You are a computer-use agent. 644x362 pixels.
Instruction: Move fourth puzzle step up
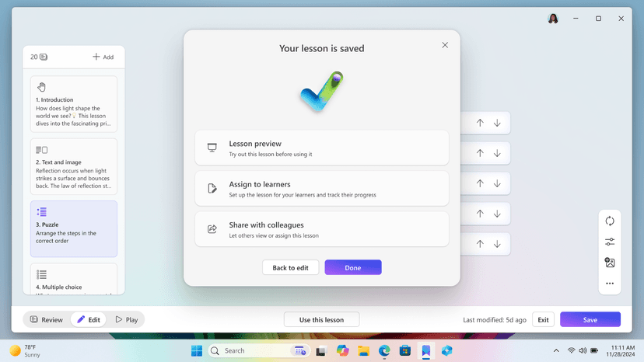tap(480, 214)
